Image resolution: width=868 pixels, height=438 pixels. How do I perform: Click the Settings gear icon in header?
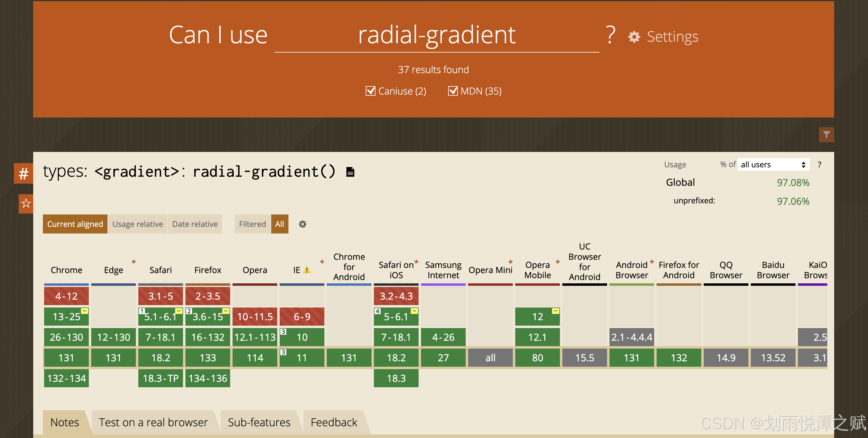click(x=634, y=37)
